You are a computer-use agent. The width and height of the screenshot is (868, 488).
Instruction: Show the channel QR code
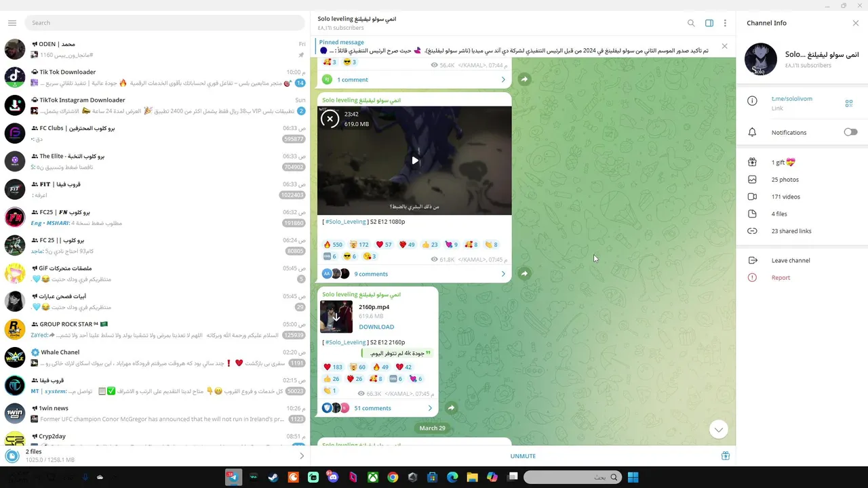[848, 103]
